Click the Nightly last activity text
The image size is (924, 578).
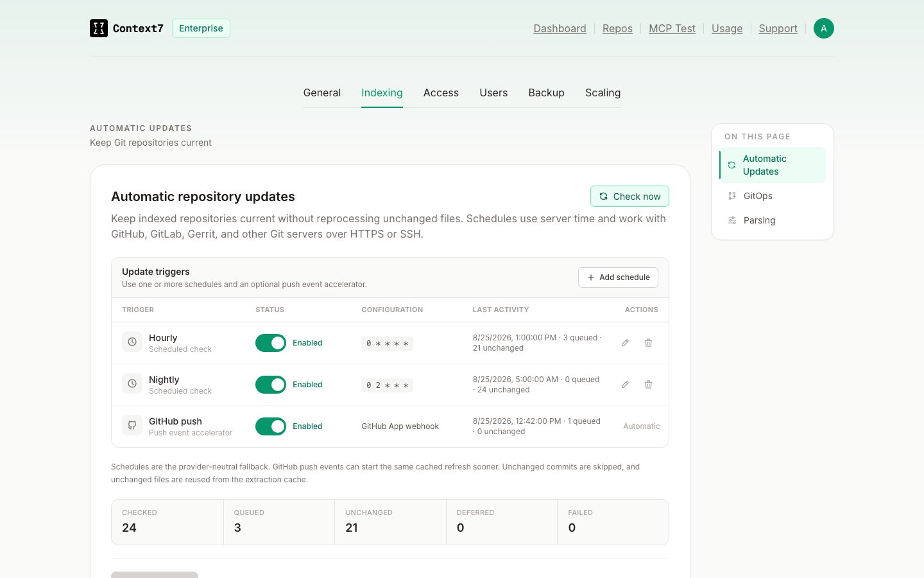(536, 385)
